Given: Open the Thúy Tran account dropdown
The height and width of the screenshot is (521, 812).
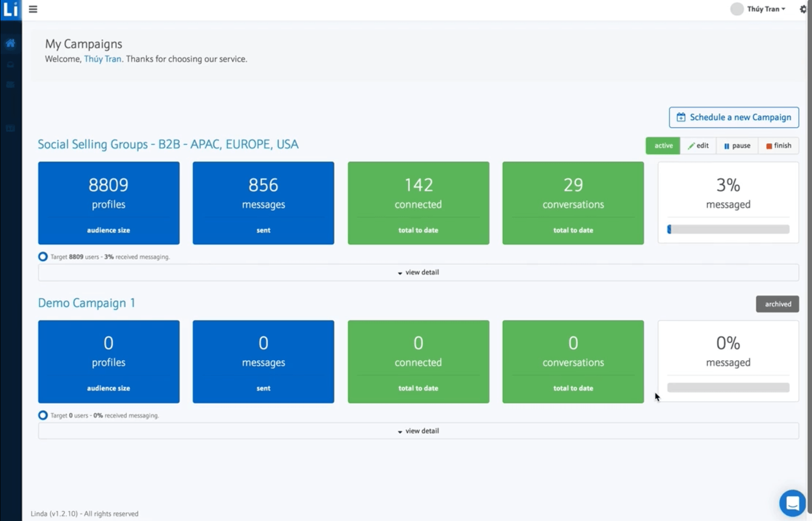Looking at the screenshot, I should click(766, 9).
